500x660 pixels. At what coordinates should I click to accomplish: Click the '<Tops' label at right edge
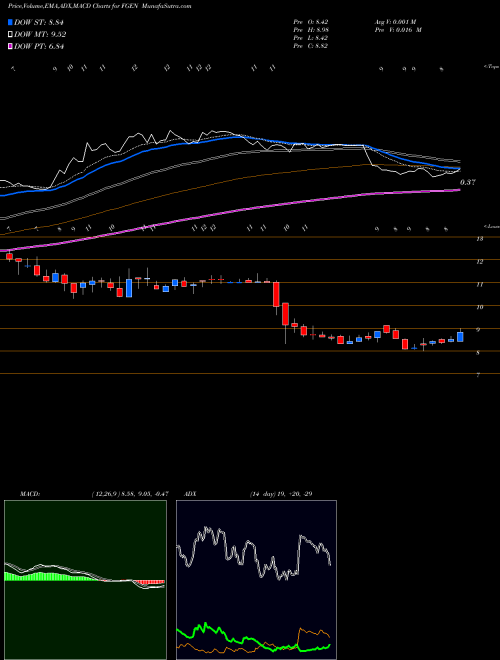(x=492, y=66)
